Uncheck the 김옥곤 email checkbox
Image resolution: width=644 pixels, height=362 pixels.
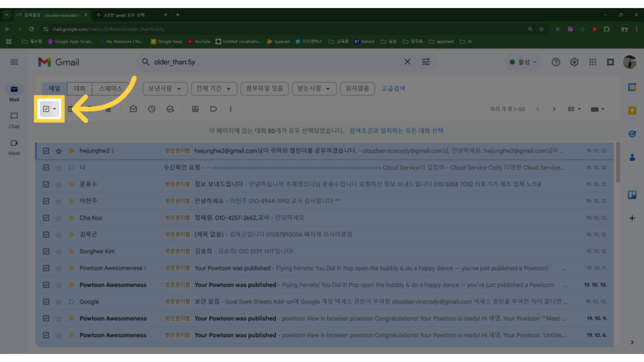click(x=46, y=235)
